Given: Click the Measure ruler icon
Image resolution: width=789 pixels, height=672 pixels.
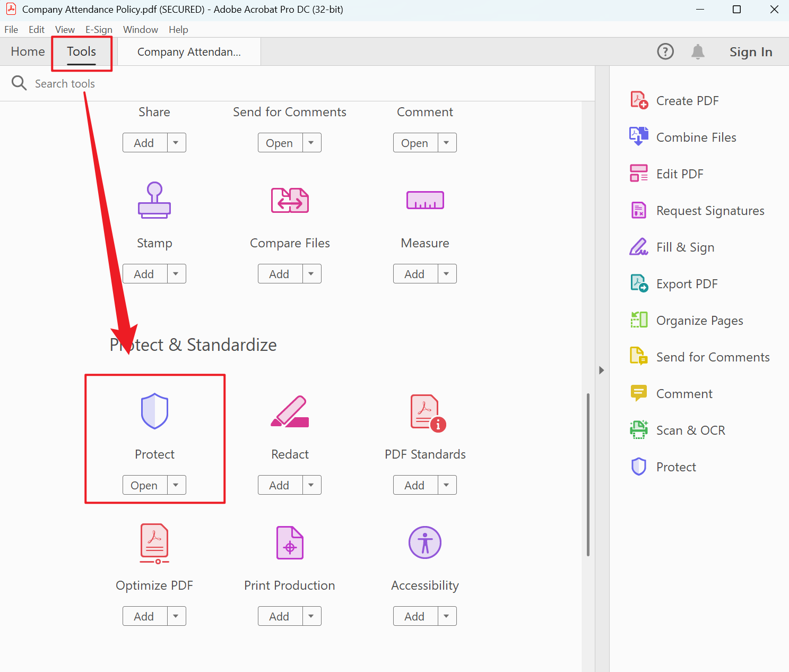Looking at the screenshot, I should [425, 200].
